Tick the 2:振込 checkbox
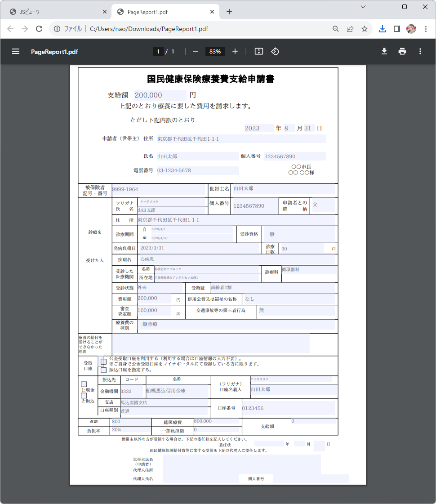This screenshot has width=436, height=504. point(84,395)
